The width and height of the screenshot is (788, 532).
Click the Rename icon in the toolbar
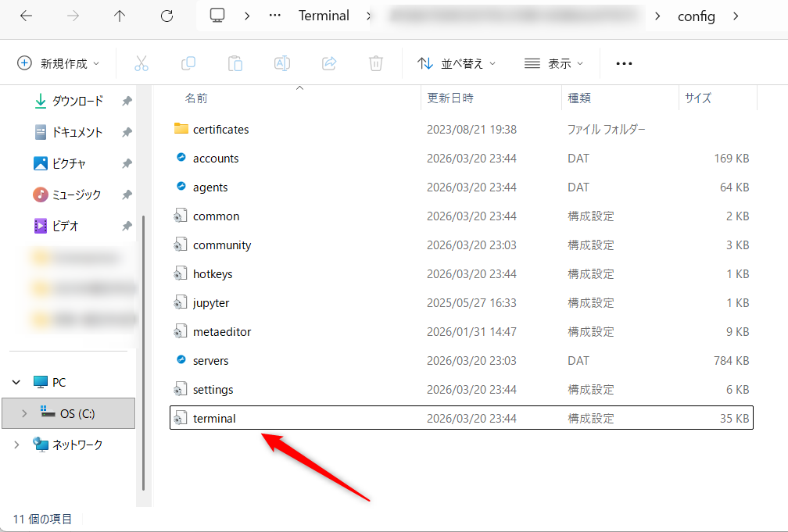point(281,63)
